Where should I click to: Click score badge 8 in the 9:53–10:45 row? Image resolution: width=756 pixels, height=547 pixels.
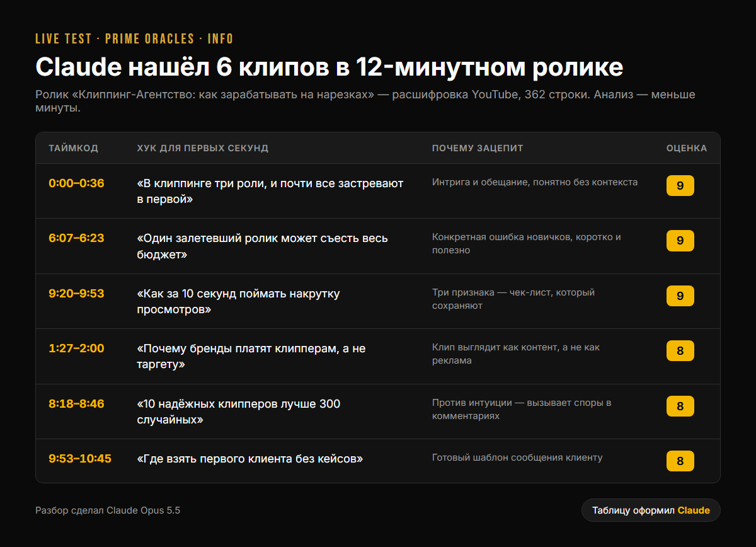coord(680,461)
